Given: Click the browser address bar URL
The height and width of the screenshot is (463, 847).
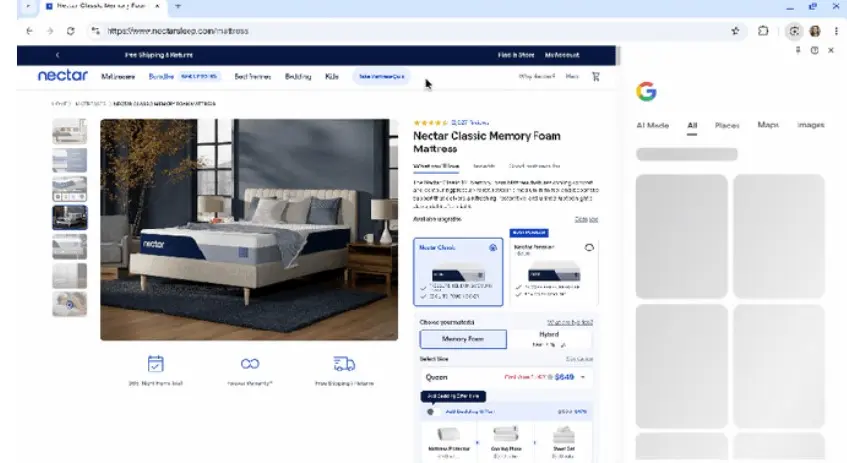Looking at the screenshot, I should point(178,31).
